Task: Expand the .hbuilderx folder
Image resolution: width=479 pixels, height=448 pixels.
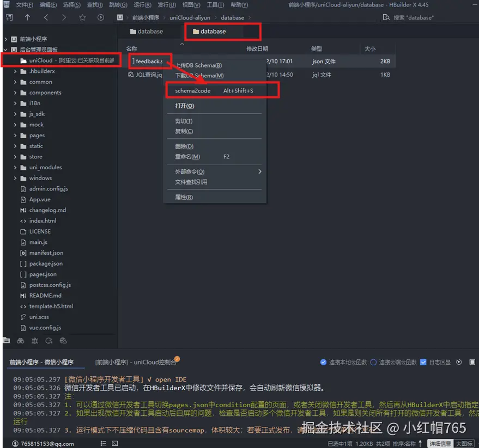Action: (15, 71)
